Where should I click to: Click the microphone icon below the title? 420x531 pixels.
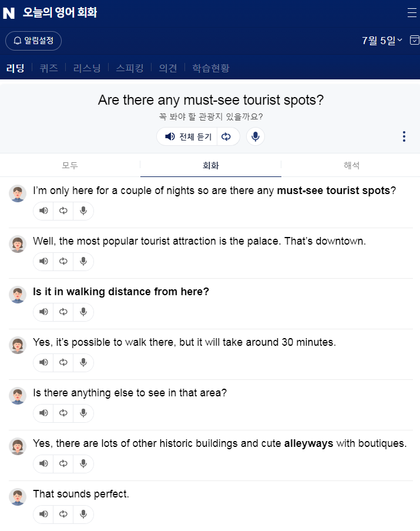[255, 136]
